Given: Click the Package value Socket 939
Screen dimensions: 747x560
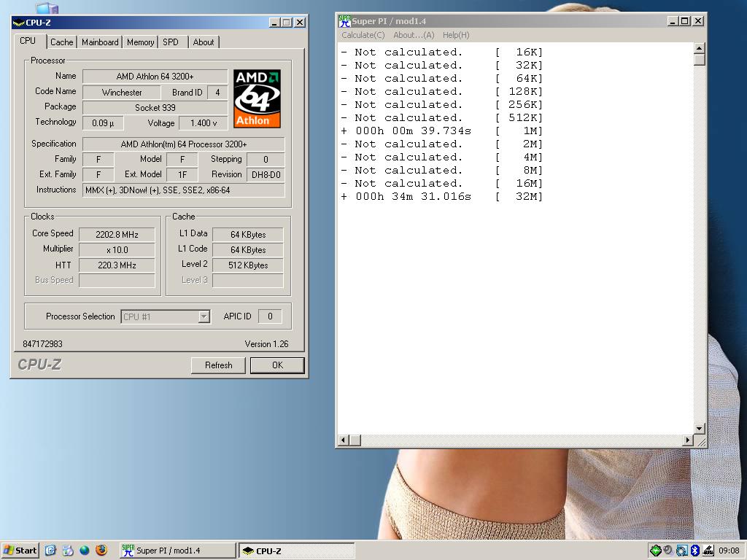Looking at the screenshot, I should coord(155,108).
